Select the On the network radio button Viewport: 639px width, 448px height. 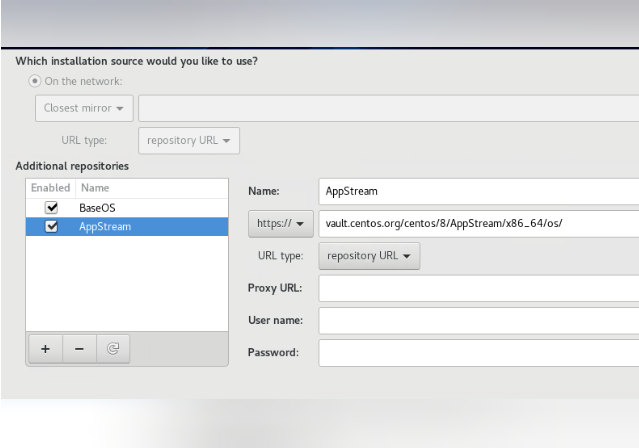pyautogui.click(x=35, y=81)
